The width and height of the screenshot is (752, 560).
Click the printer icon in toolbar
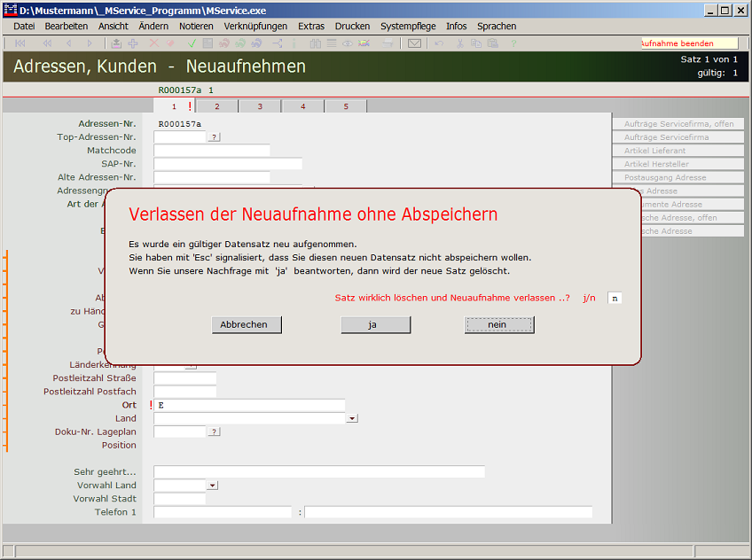(x=388, y=43)
